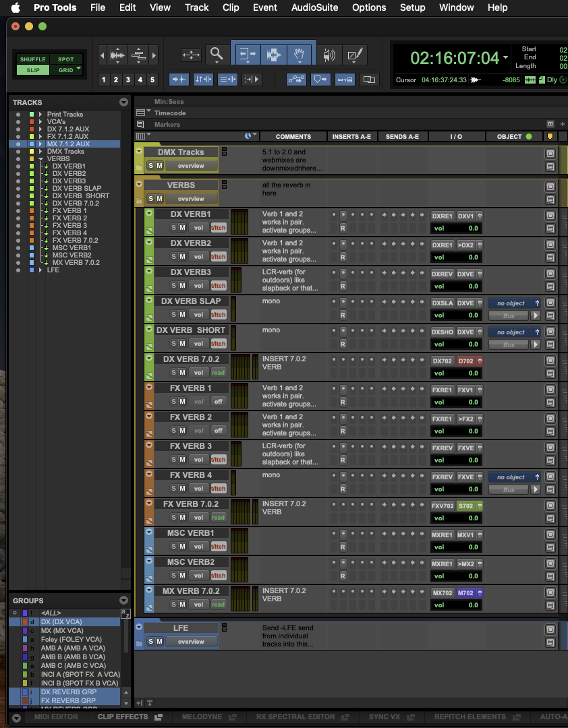Click the a-z sort icon in Groups list
This screenshot has height=728, width=568.
click(125, 614)
